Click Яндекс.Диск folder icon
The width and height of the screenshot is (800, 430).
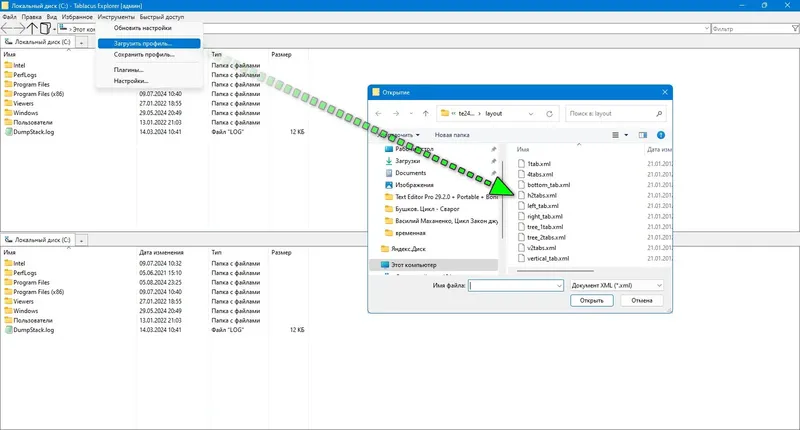click(385, 249)
